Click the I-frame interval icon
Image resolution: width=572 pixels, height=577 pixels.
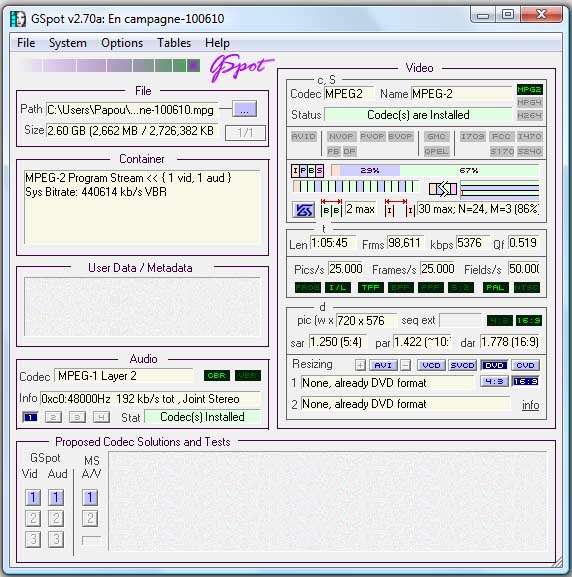400,208
